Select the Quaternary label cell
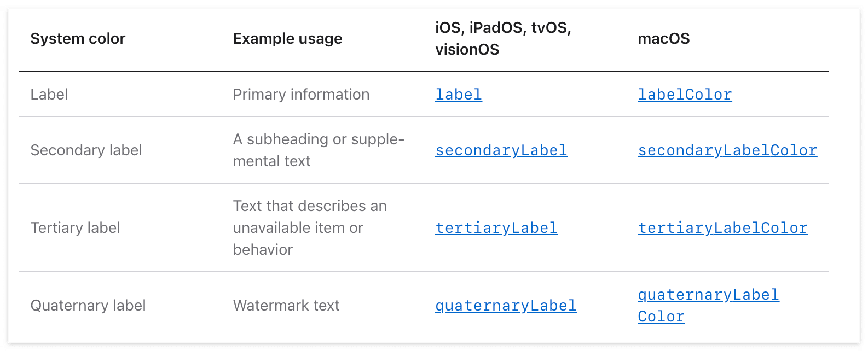 pyautogui.click(x=88, y=306)
